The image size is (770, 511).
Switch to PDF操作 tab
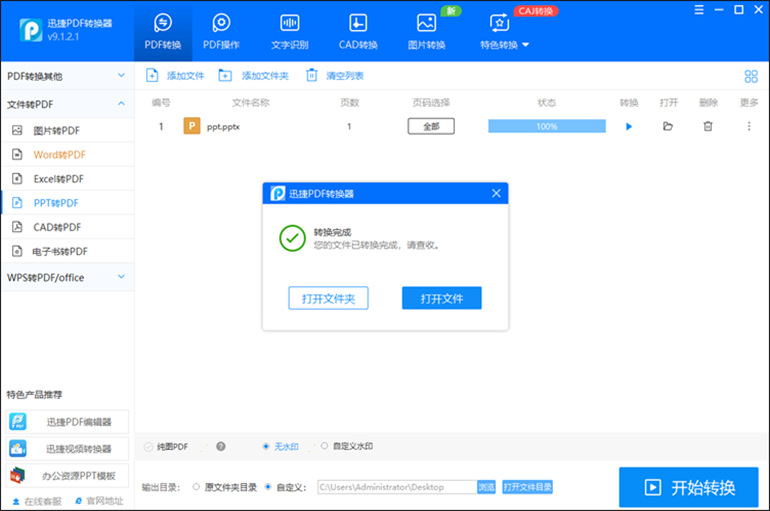[221, 31]
